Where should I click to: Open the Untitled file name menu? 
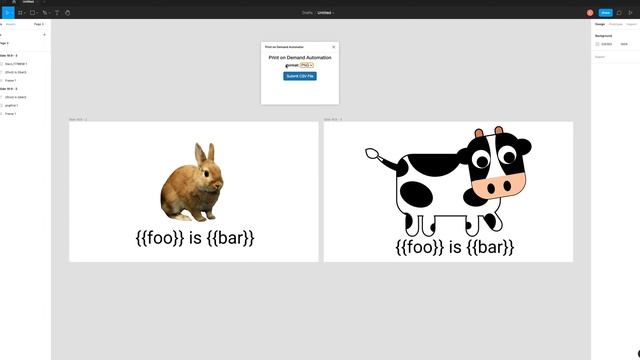click(325, 13)
